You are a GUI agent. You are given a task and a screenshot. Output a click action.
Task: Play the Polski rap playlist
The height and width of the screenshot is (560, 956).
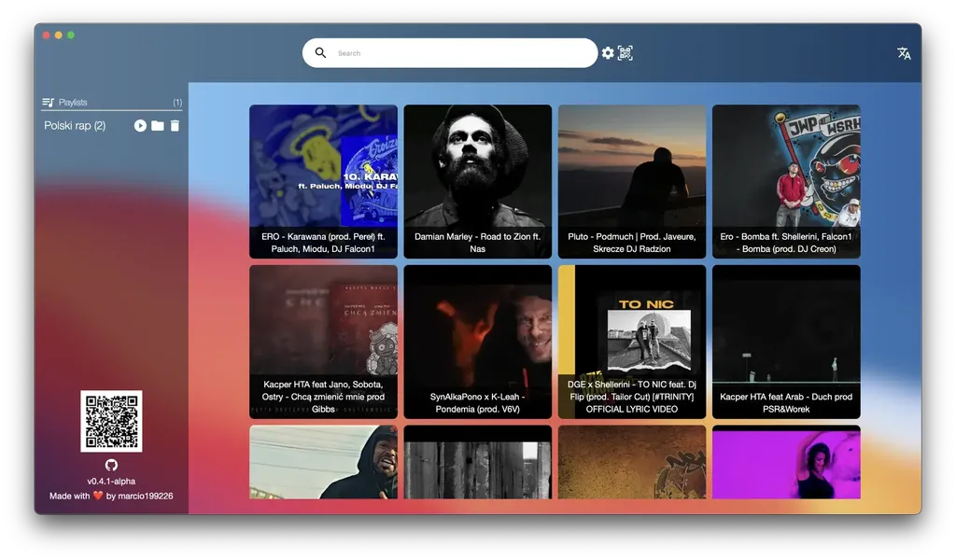click(x=140, y=126)
